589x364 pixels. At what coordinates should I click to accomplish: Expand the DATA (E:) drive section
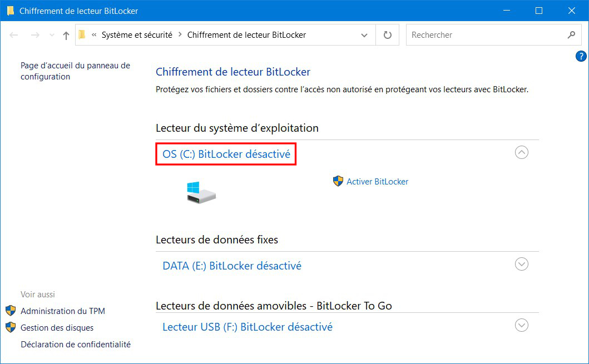tap(521, 264)
